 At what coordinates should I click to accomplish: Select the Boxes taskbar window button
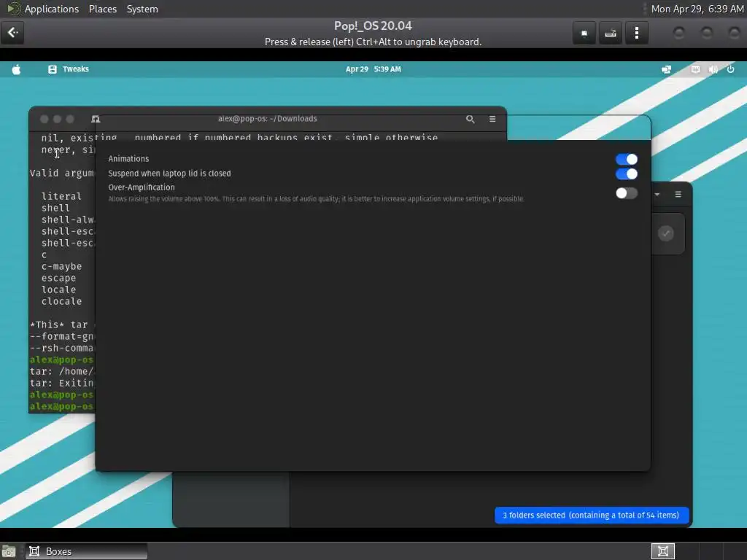87,551
